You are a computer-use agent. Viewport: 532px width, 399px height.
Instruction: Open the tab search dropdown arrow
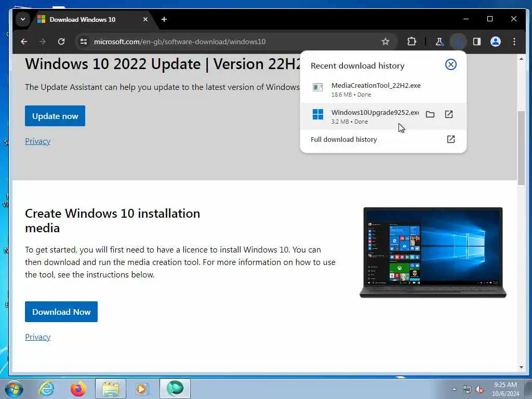pyautogui.click(x=23, y=19)
